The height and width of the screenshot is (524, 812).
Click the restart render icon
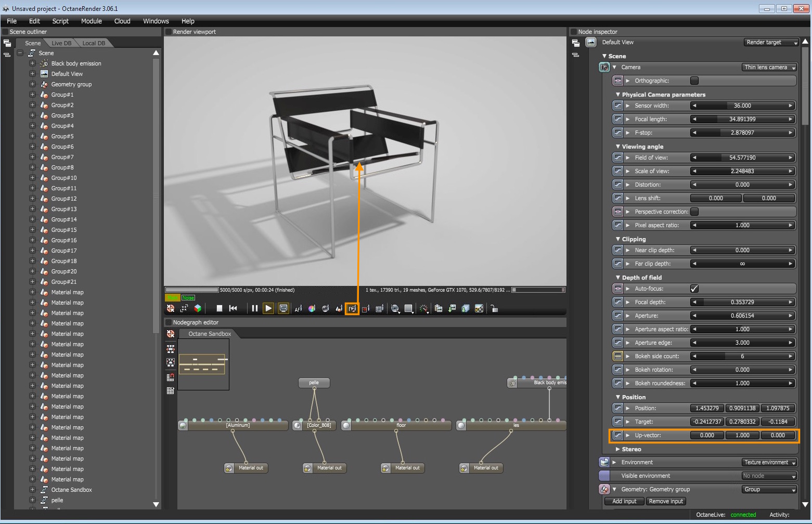click(x=233, y=308)
